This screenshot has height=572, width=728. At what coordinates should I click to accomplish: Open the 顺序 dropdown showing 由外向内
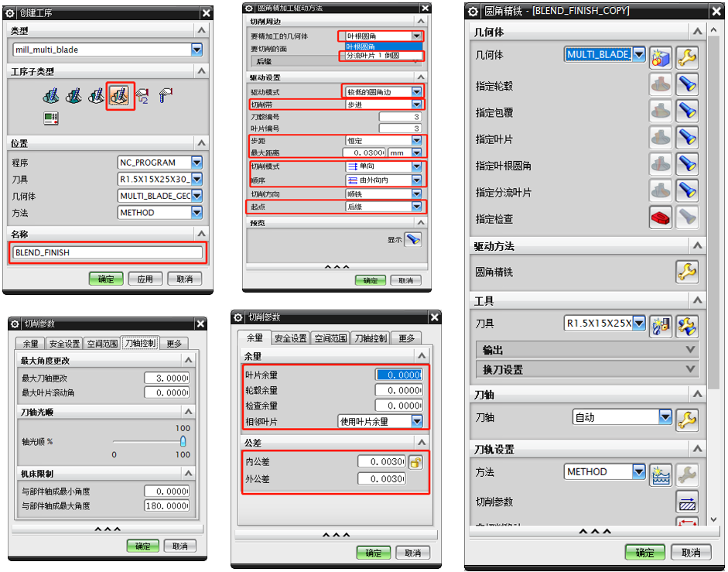click(x=416, y=180)
